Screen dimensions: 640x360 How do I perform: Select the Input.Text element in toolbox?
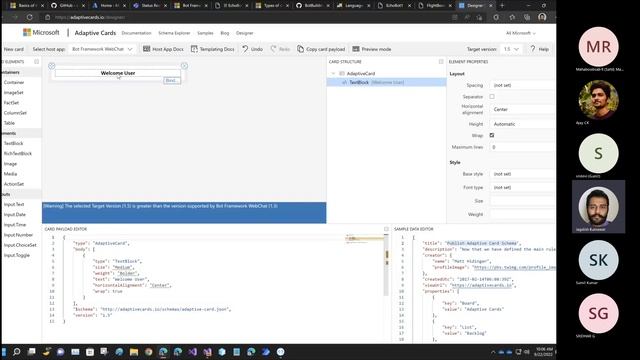pyautogui.click(x=14, y=204)
